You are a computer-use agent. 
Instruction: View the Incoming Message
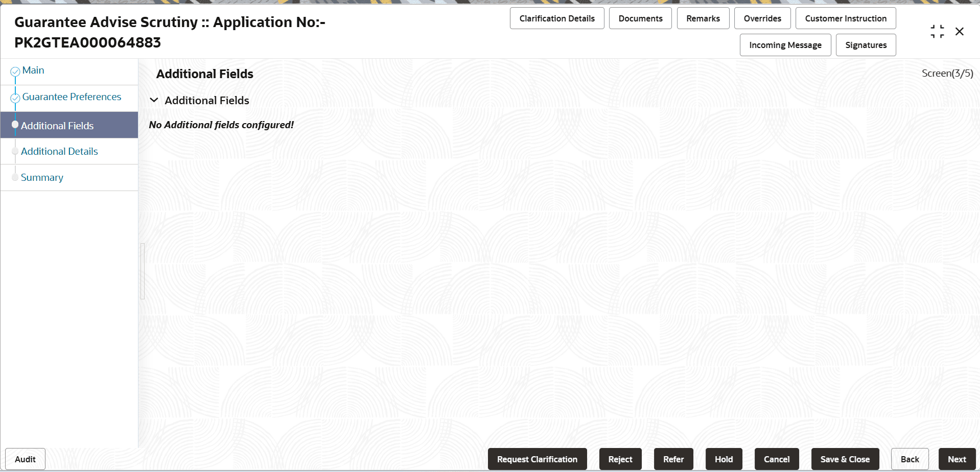785,45
